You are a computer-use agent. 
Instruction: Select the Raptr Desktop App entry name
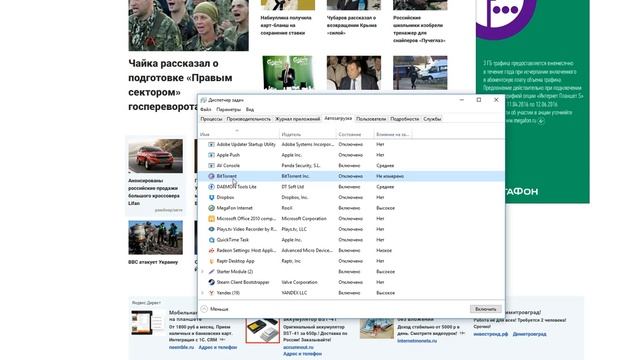tap(236, 261)
